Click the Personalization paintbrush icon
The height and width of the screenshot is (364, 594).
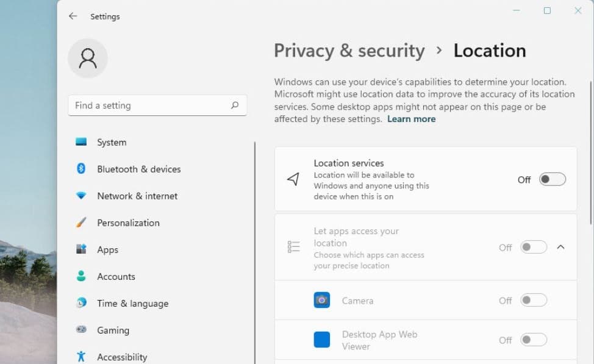81,223
